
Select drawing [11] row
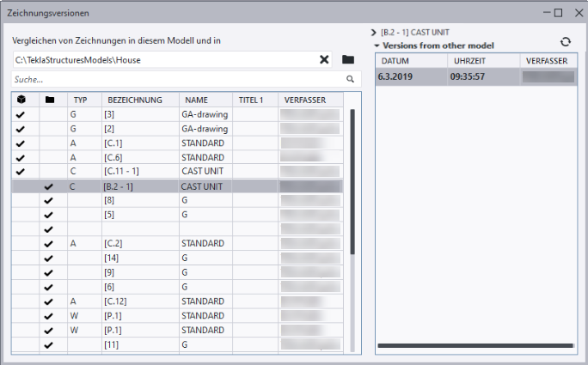pyautogui.click(x=177, y=344)
